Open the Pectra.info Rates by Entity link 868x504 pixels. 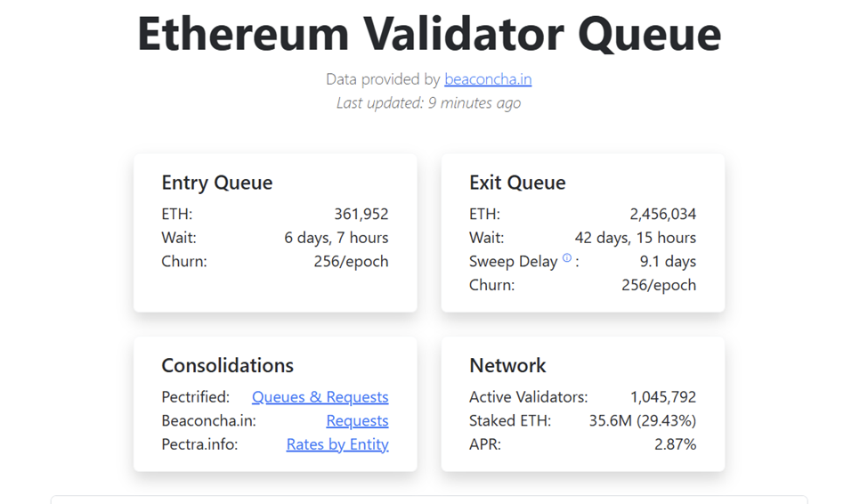point(337,444)
